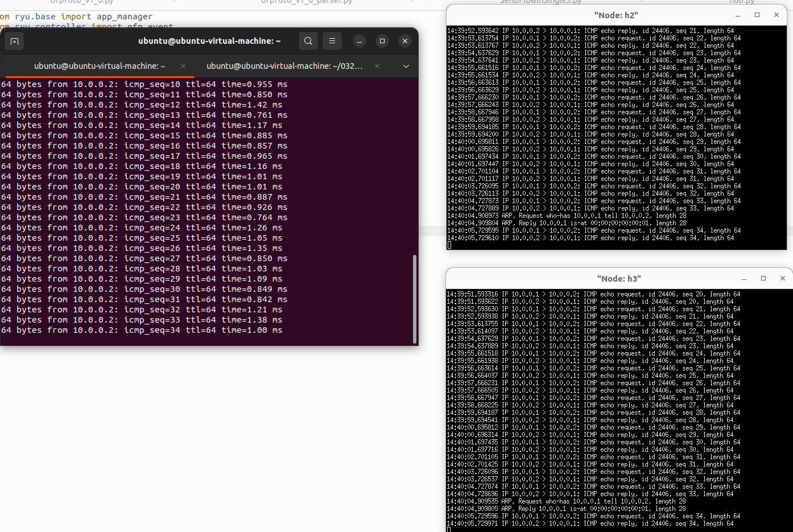Click the icmp_seq=30 time=0.849 ms line
Image resolution: width=793 pixels, height=532 pixels.
tap(144, 289)
